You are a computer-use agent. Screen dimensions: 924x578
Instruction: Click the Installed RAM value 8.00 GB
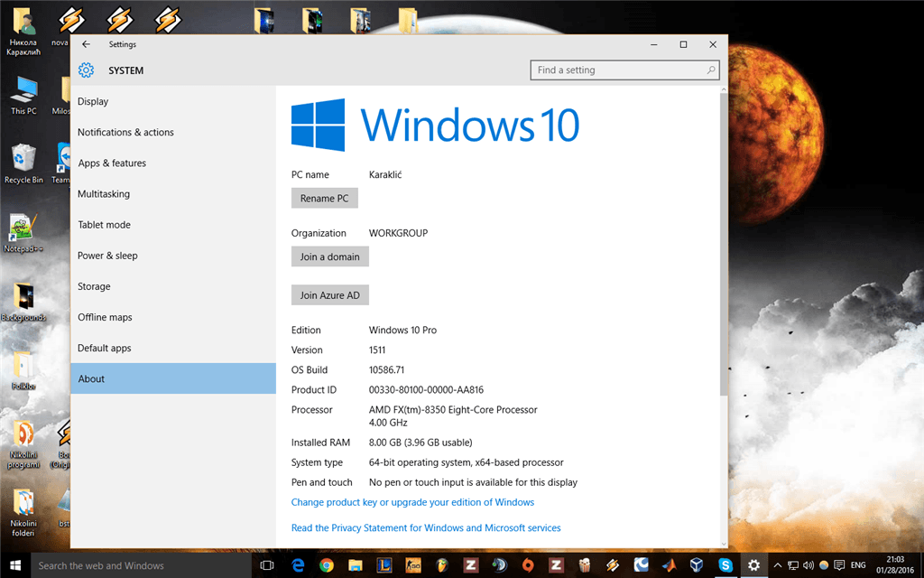pos(420,443)
